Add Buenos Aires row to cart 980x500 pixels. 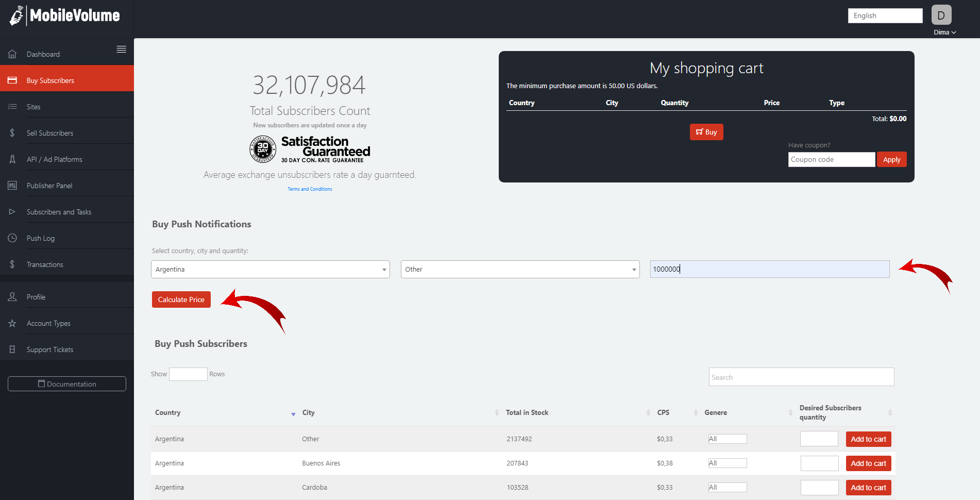tap(868, 463)
